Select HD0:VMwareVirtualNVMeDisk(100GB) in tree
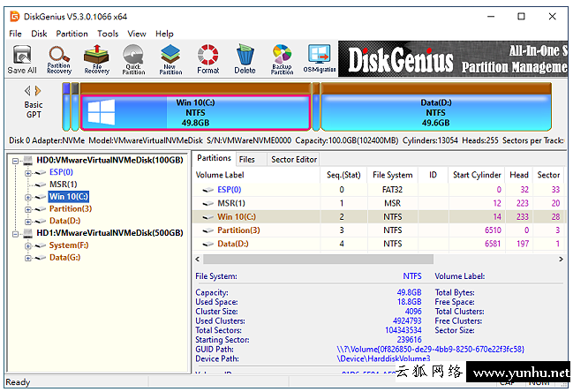The height and width of the screenshot is (392, 573). (109, 160)
